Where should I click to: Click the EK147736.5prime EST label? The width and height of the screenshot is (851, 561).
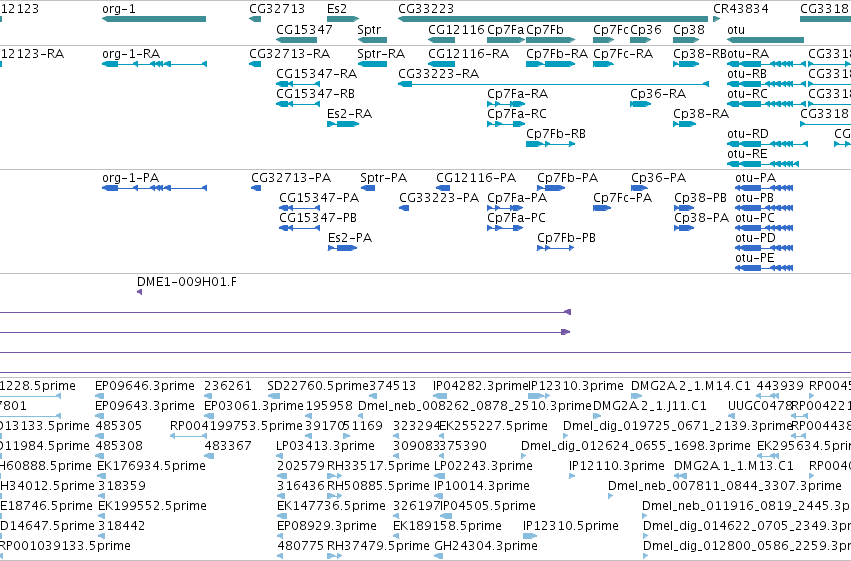coord(332,506)
